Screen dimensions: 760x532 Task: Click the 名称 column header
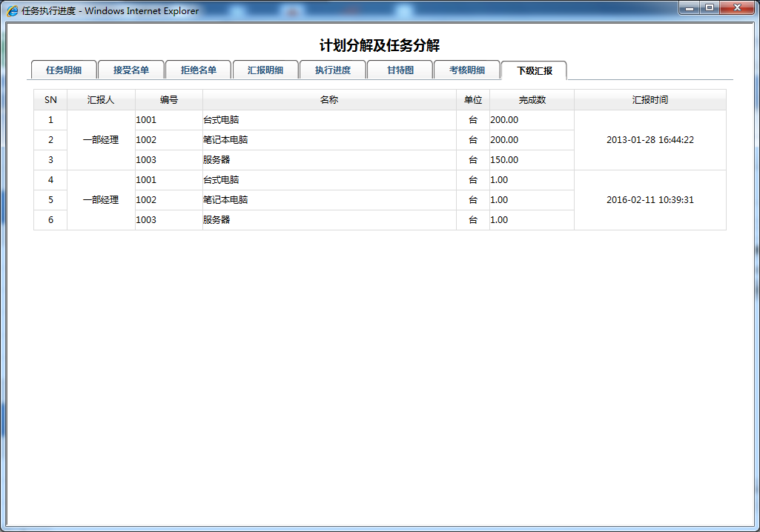point(329,100)
